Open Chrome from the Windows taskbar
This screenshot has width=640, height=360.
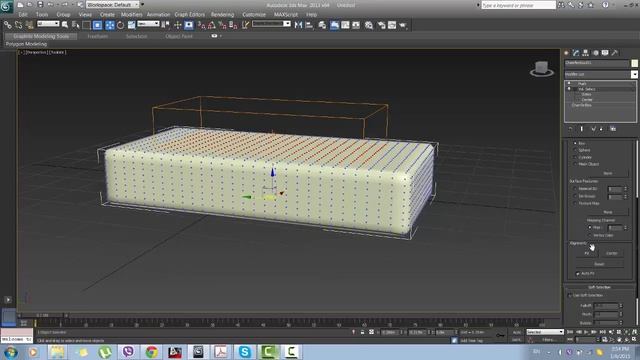(x=151, y=351)
